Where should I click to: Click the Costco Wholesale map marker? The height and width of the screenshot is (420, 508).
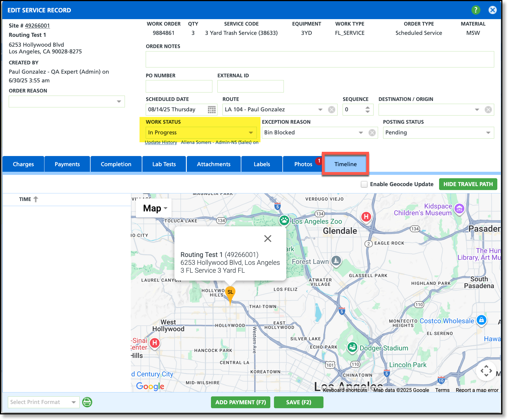point(482,320)
